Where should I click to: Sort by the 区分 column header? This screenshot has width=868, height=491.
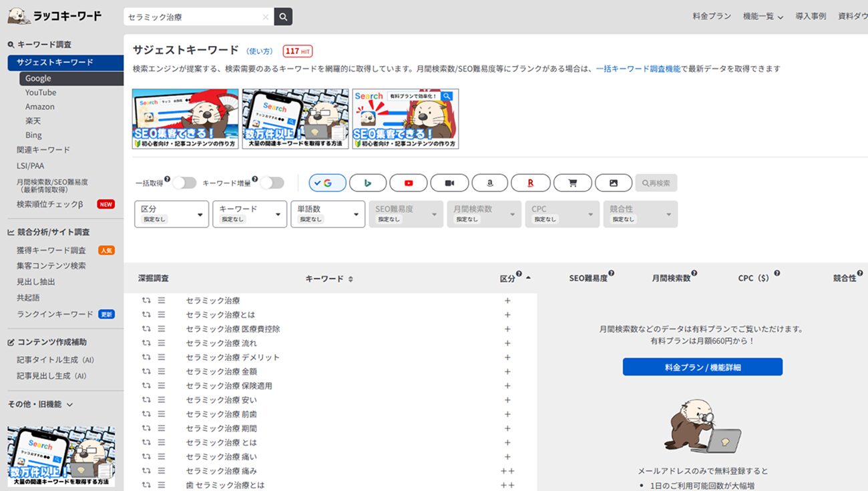515,278
